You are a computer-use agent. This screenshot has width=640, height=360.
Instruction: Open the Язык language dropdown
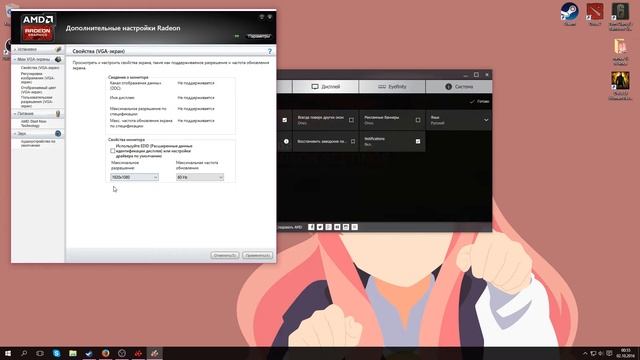459,120
